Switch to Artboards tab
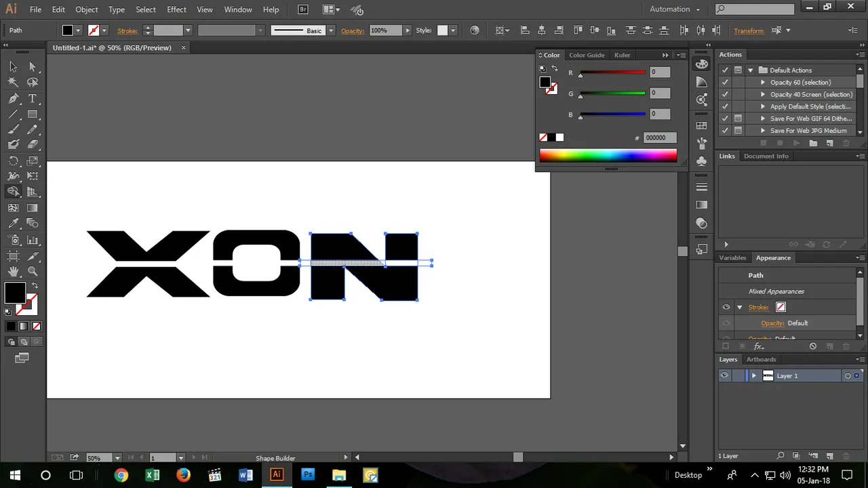This screenshot has height=488, width=868. (761, 359)
